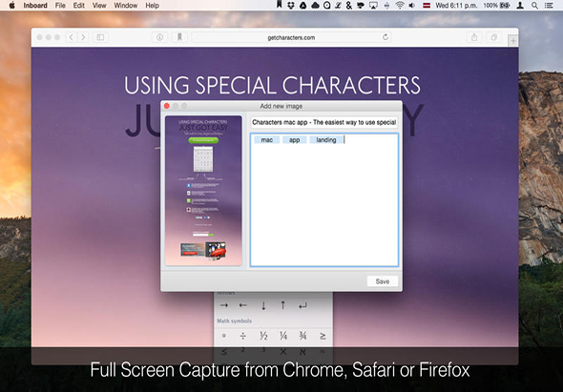Add a new tab with the plus button
Screen dimensions: 563x392
tap(513, 41)
